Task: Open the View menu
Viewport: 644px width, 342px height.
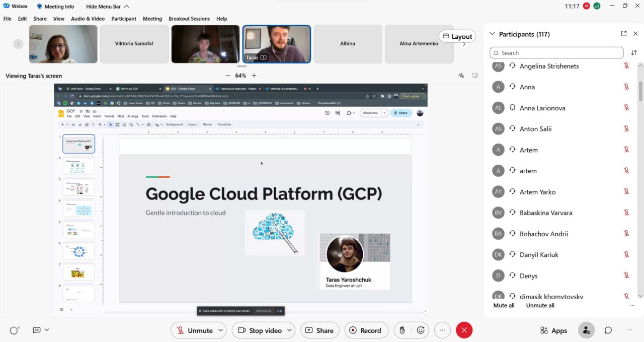Action: [x=59, y=19]
